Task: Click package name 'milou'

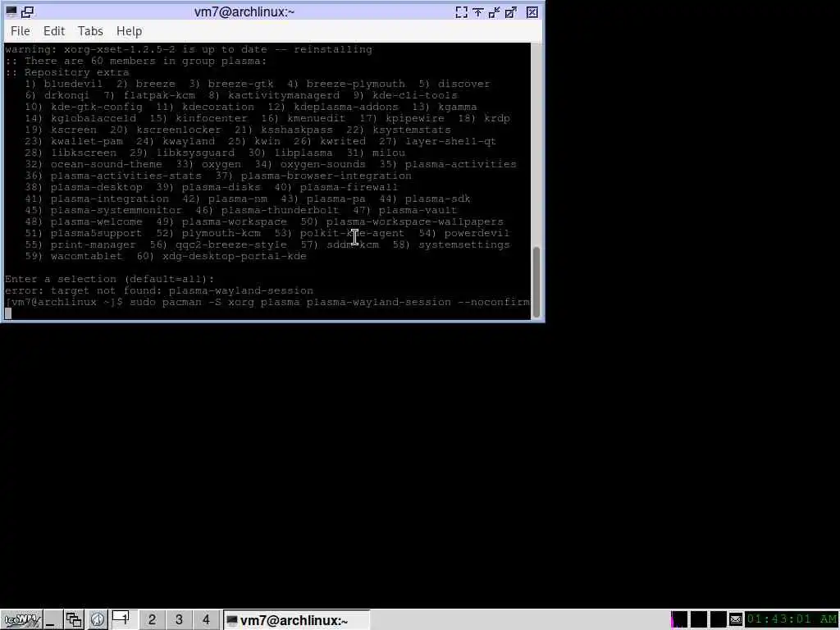Action: 389,153
